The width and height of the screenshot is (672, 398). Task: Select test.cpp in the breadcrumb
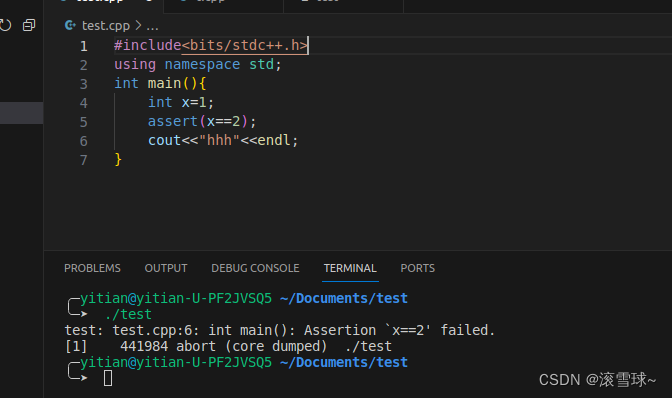click(x=105, y=26)
